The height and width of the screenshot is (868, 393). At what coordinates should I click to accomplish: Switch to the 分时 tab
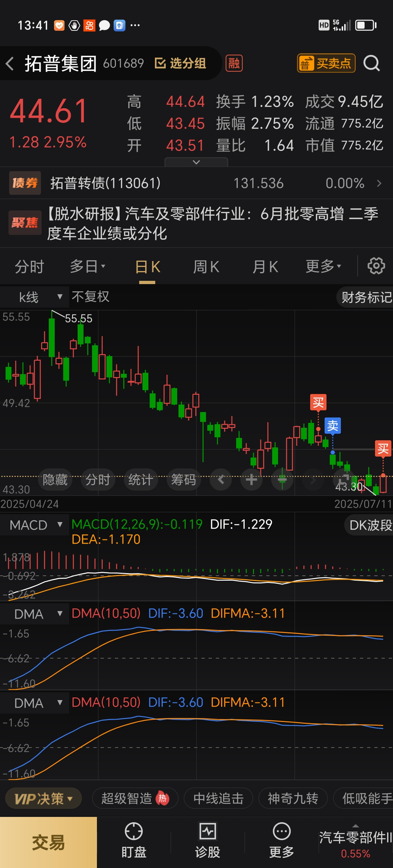pyautogui.click(x=29, y=266)
